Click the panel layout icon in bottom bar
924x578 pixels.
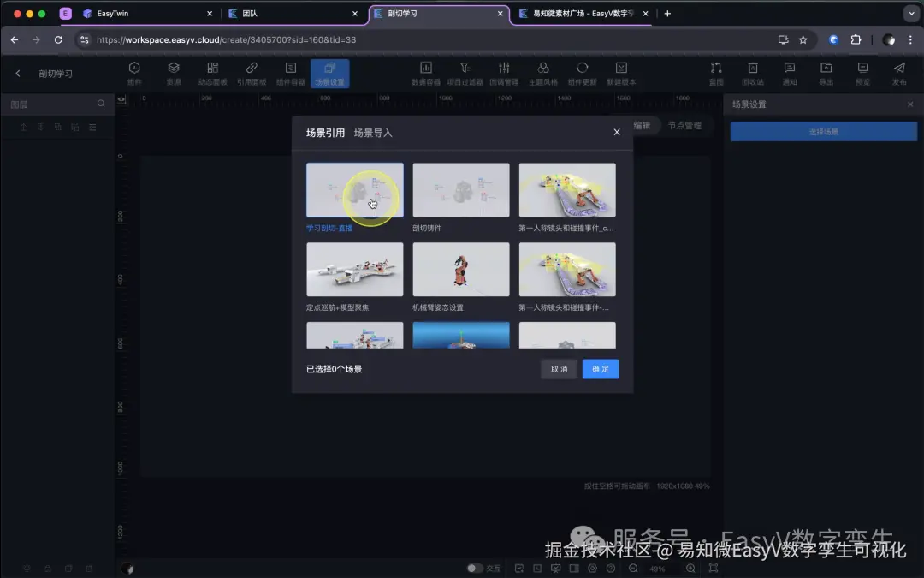[x=574, y=568]
